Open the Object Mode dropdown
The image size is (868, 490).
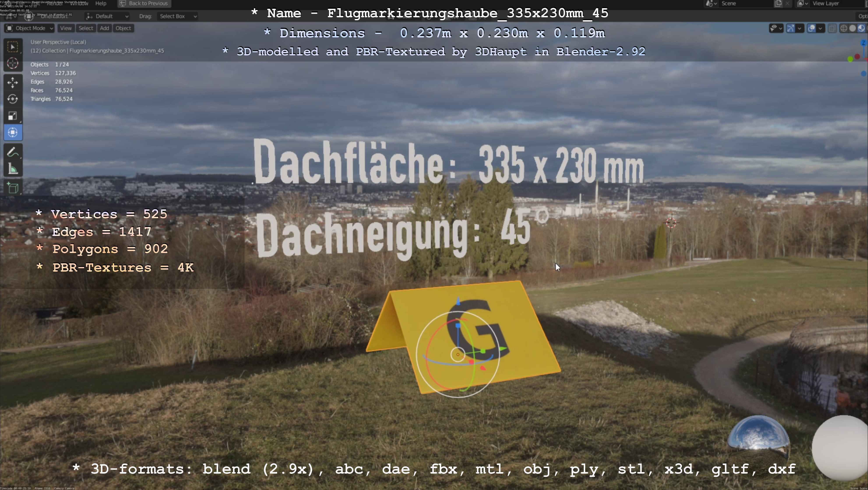pyautogui.click(x=30, y=28)
